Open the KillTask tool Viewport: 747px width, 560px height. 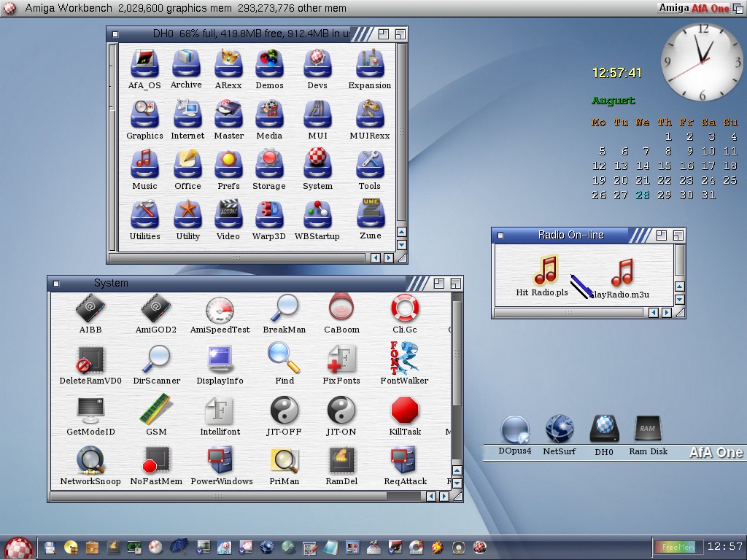pos(405,412)
